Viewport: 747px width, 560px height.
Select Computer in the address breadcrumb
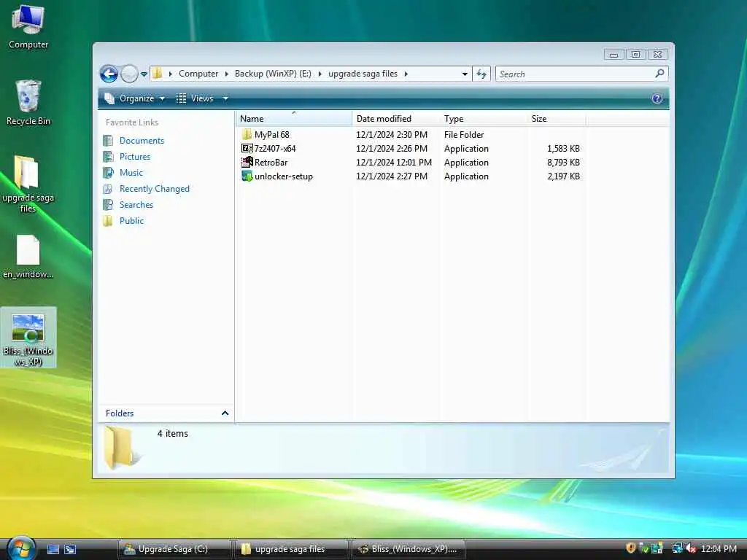click(x=198, y=74)
